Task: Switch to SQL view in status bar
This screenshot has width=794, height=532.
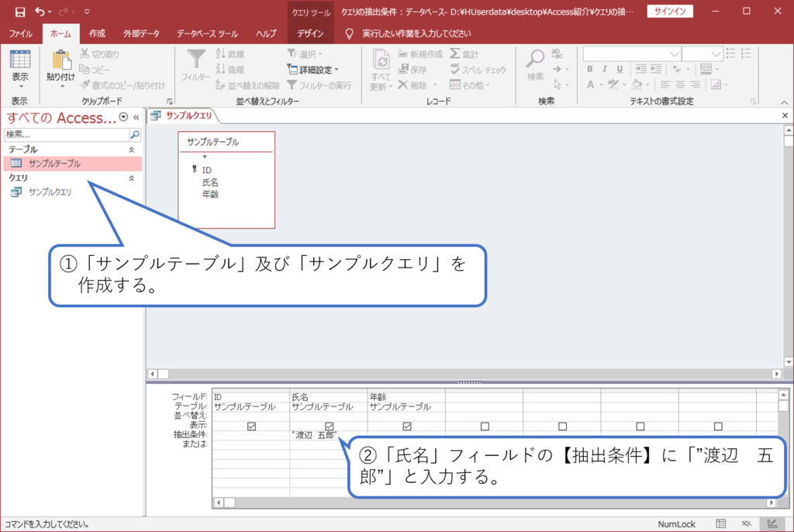Action: coord(747,524)
